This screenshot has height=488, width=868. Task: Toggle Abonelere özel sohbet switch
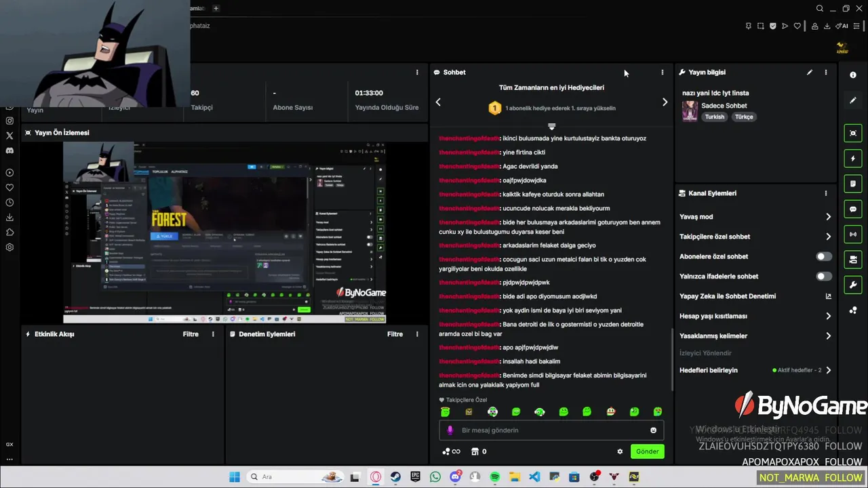coord(824,257)
